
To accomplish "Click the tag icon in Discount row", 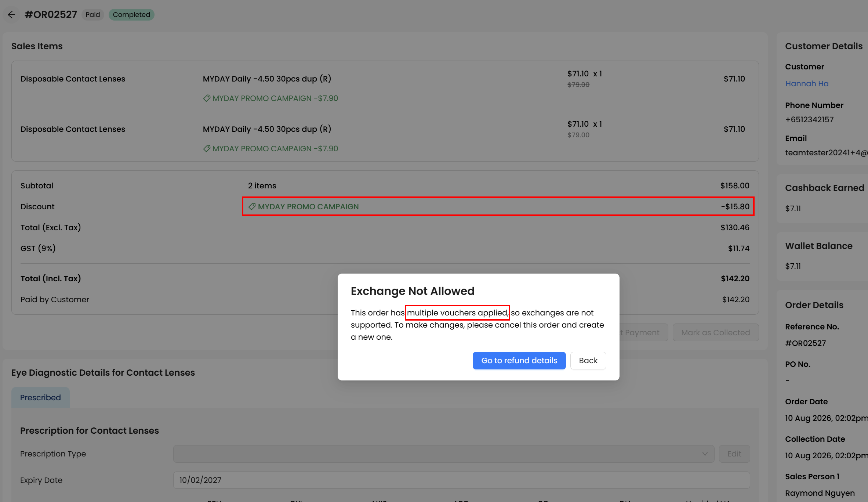I will (x=252, y=206).
